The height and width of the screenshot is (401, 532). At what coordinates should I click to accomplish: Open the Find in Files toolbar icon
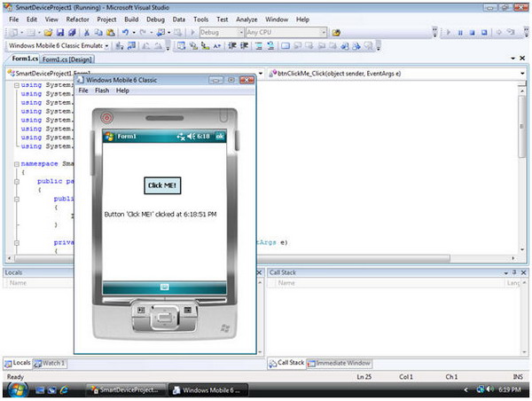coord(336,33)
